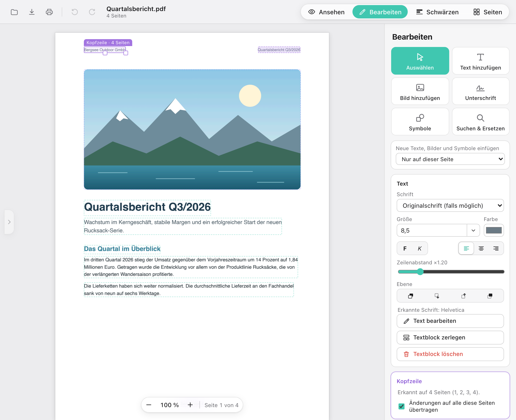
Task: Uncheck Änderungen auf alle diese Seiten übertragen
Action: [x=402, y=406]
